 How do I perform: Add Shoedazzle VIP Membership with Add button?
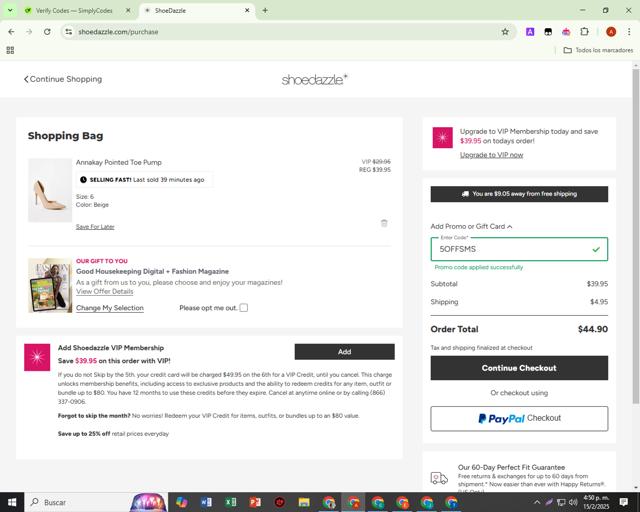344,352
